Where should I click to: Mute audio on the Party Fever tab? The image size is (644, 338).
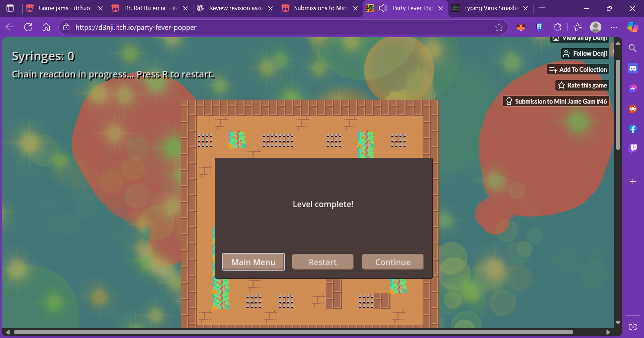383,8
